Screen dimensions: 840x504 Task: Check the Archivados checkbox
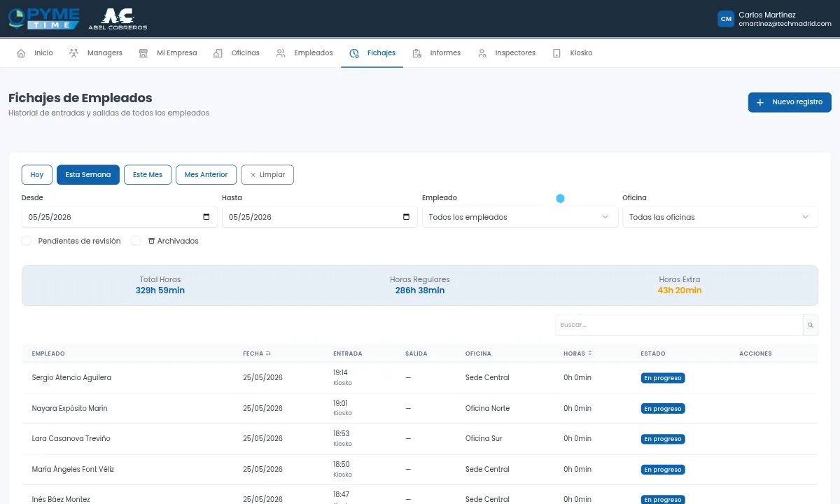[x=136, y=241]
